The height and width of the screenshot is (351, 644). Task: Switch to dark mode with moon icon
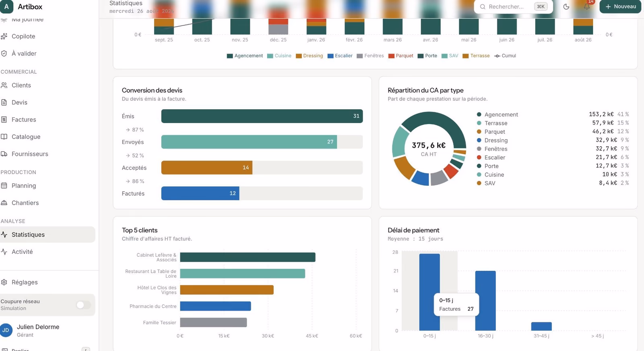(566, 6)
